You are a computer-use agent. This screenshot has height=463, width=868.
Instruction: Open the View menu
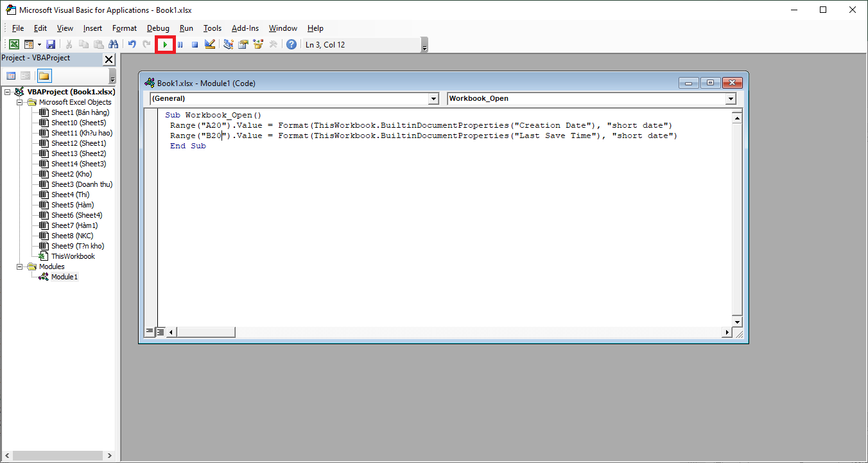pos(65,28)
